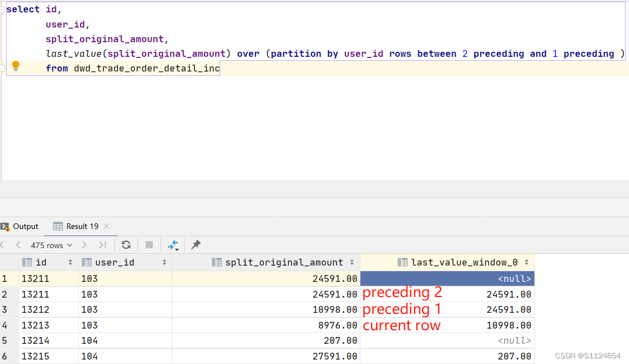Go to previous page of results
The height and width of the screenshot is (364, 629).
(18, 245)
